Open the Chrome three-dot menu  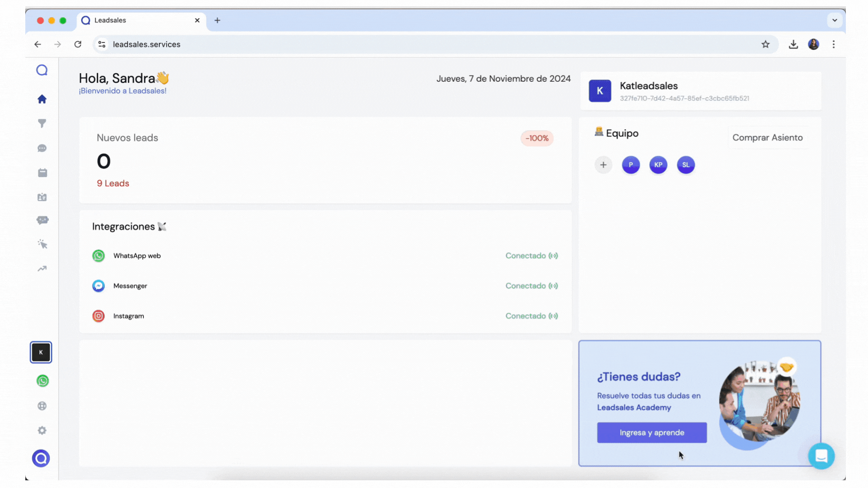[834, 44]
